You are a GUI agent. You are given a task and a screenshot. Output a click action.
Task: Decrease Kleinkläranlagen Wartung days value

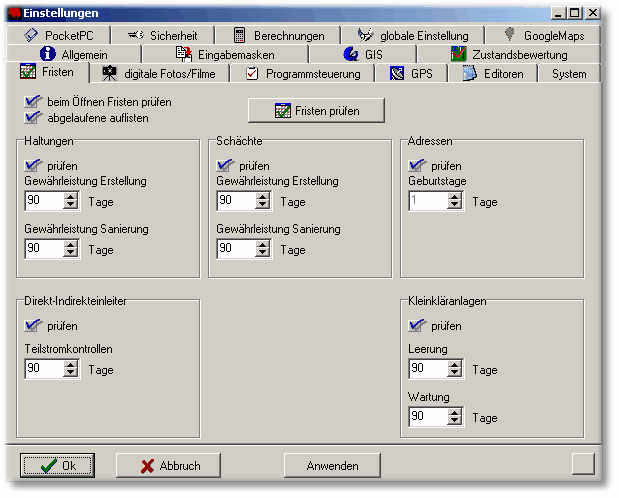point(455,421)
